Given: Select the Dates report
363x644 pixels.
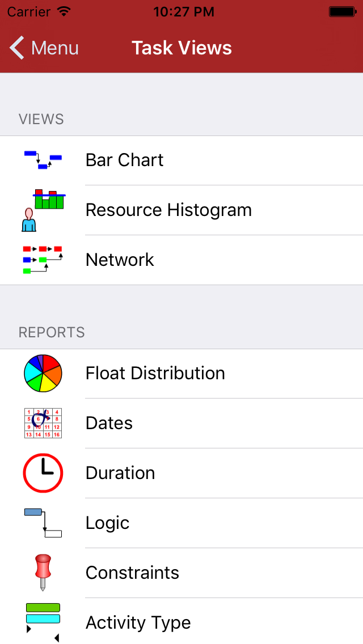Looking at the screenshot, I should (x=109, y=423).
